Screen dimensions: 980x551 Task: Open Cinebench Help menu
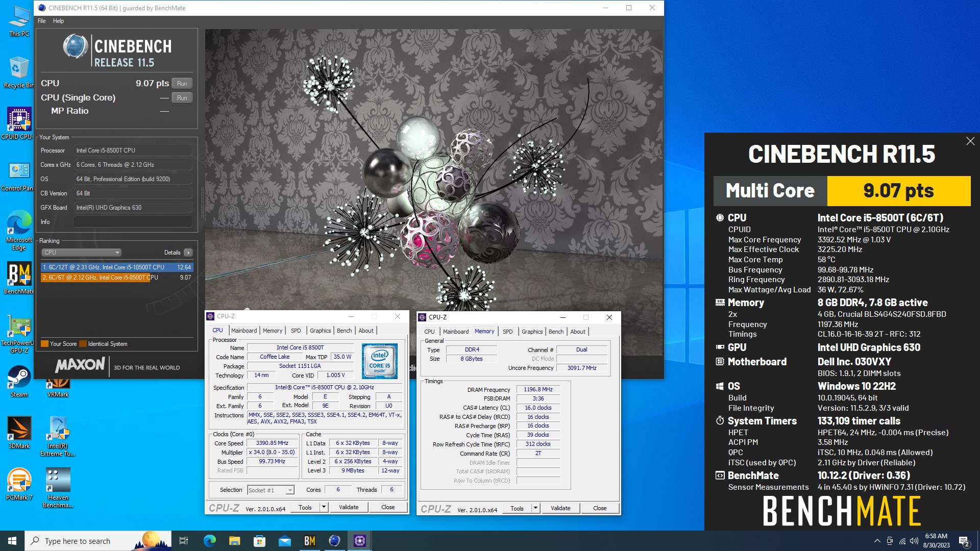(x=58, y=21)
